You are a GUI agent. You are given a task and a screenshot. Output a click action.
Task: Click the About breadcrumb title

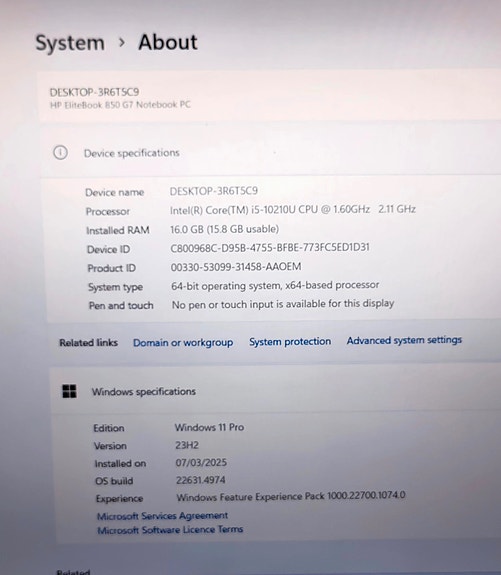(x=168, y=42)
